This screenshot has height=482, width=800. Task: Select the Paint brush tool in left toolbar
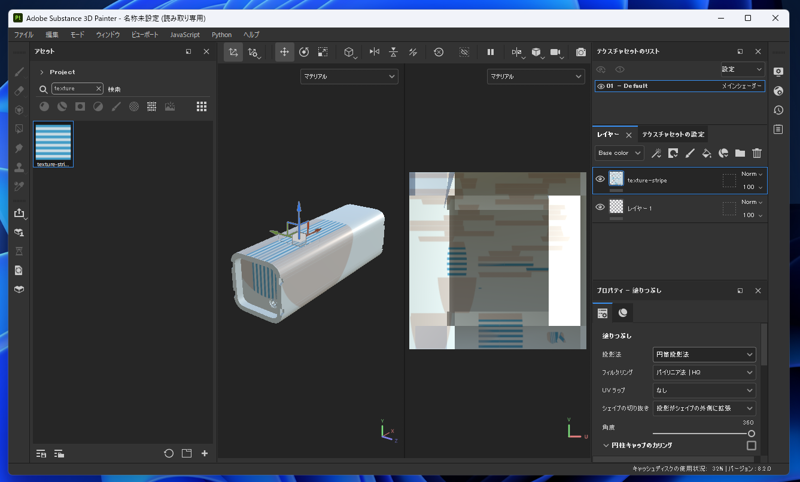pos(19,72)
